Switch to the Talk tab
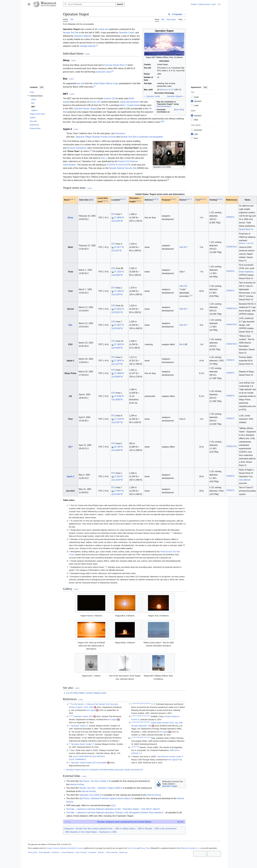 coord(71,20)
